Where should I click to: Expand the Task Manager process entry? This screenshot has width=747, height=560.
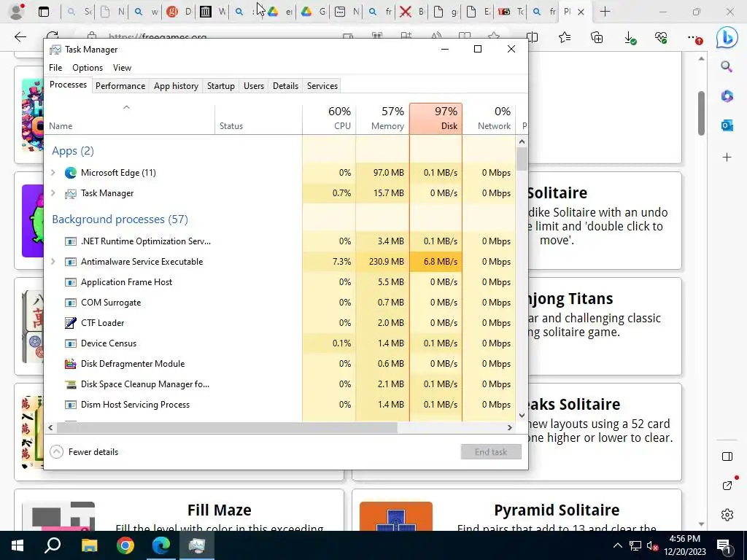(x=53, y=193)
